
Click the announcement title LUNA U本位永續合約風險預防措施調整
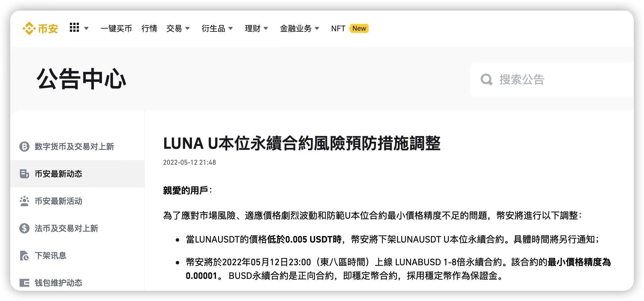[302, 143]
